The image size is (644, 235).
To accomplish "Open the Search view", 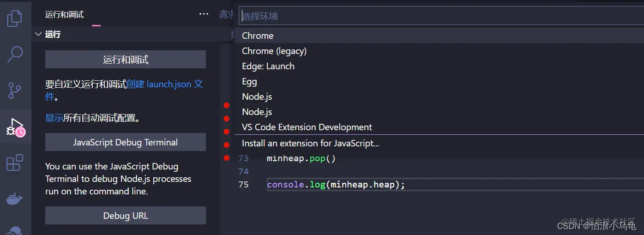I will [15, 54].
